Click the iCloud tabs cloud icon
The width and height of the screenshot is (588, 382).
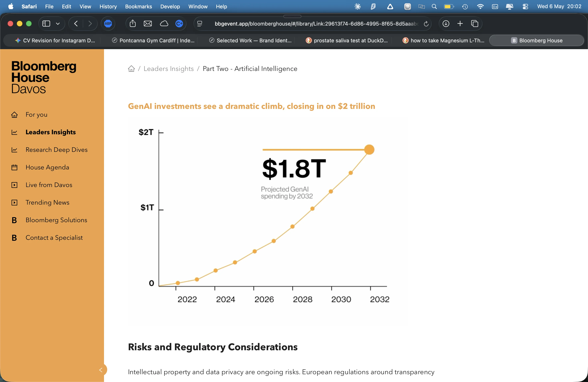[164, 24]
